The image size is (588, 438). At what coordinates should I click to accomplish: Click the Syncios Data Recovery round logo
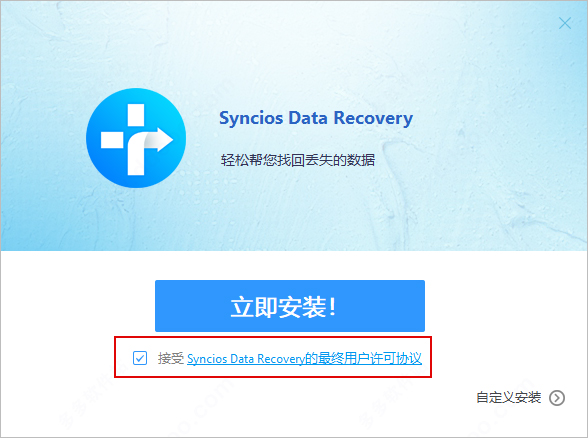click(136, 138)
